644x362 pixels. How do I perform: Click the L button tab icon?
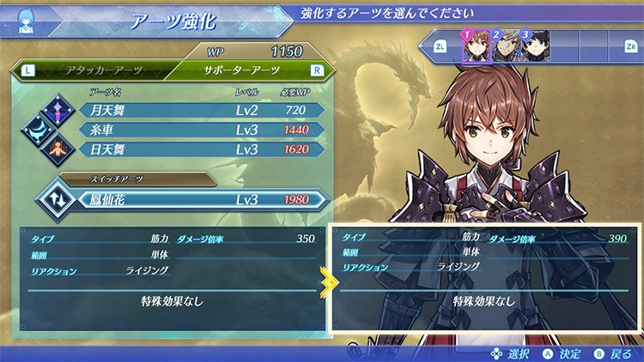(x=28, y=70)
